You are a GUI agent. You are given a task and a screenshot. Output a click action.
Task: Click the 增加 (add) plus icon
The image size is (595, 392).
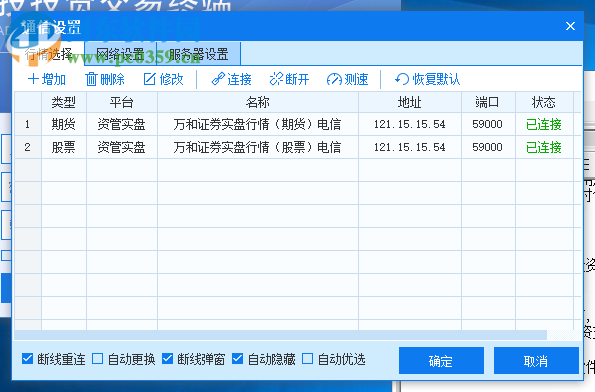click(x=33, y=79)
